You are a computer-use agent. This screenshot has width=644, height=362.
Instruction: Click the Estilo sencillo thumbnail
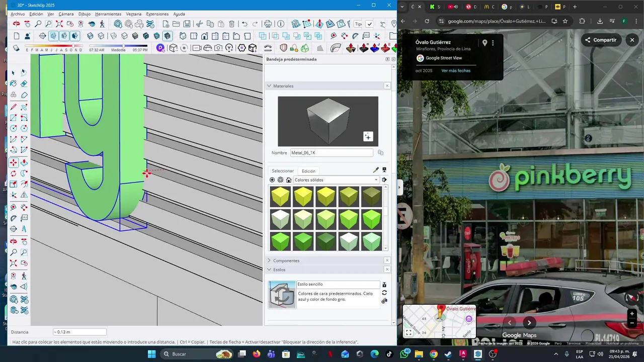coord(282,295)
